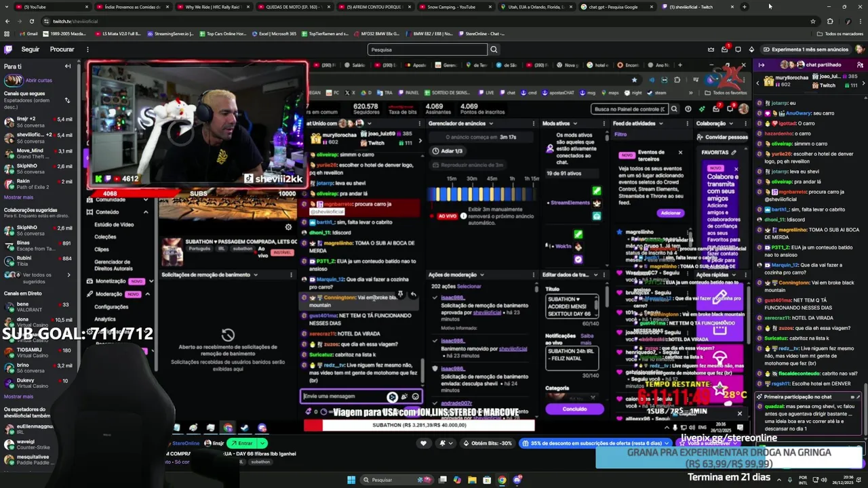The image size is (868, 488).
Task: Open Prime loot crown icon
Action: pyautogui.click(x=711, y=49)
